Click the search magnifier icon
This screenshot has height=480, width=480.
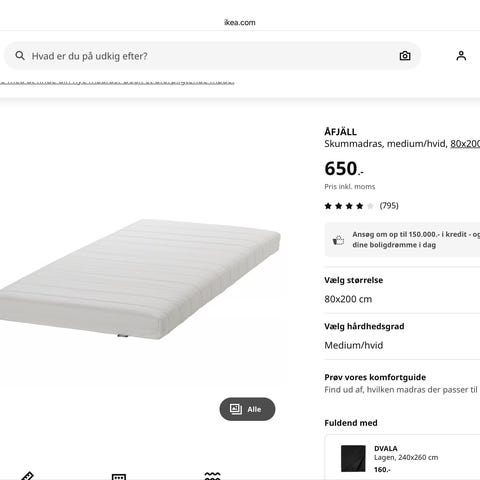(x=20, y=56)
